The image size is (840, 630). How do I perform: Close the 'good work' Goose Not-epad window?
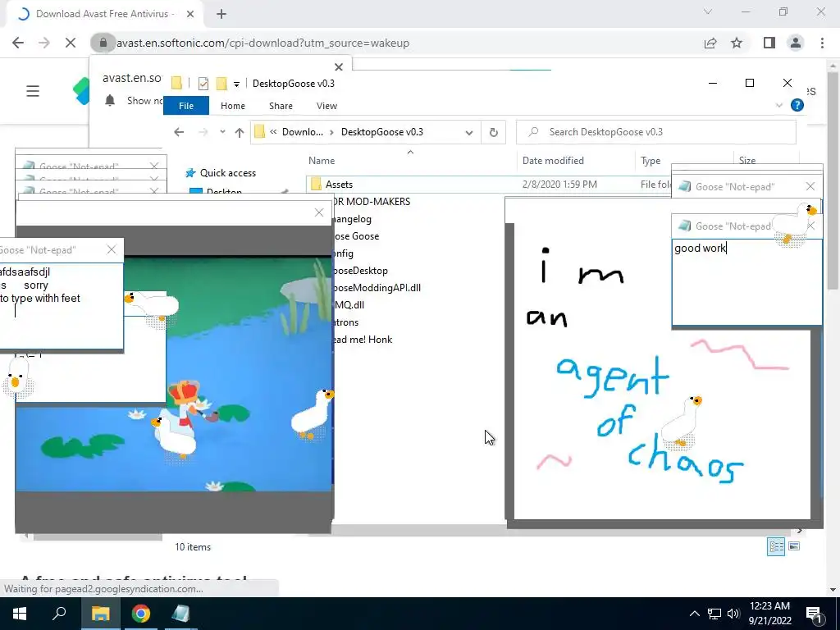pyautogui.click(x=811, y=226)
